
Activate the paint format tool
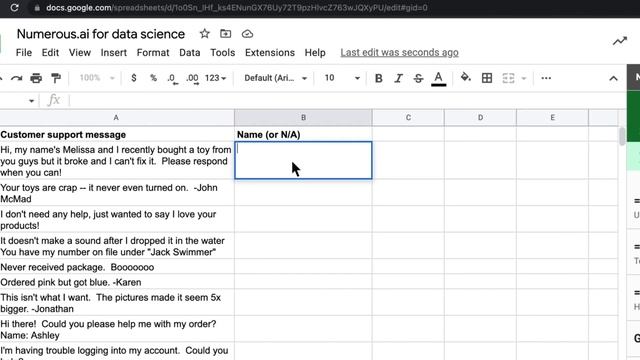[x=56, y=78]
